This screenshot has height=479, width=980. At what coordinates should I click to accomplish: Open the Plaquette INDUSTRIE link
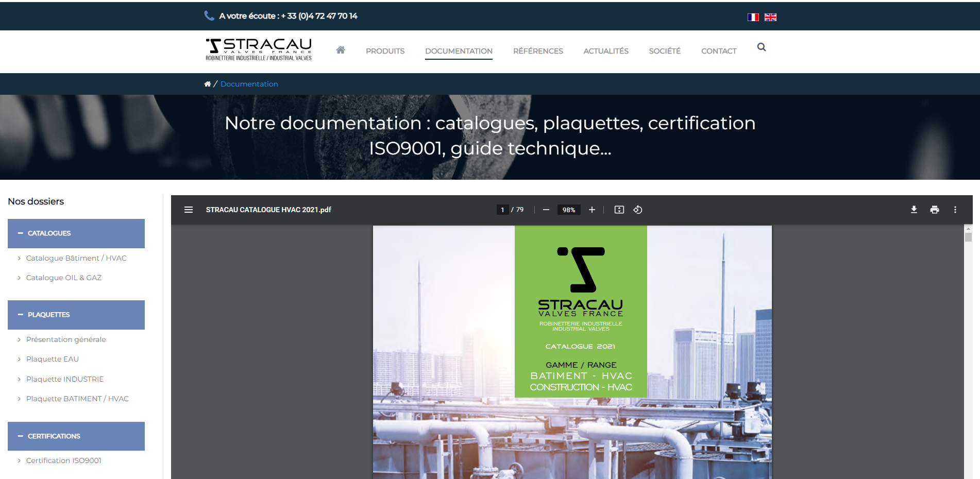pyautogui.click(x=65, y=379)
